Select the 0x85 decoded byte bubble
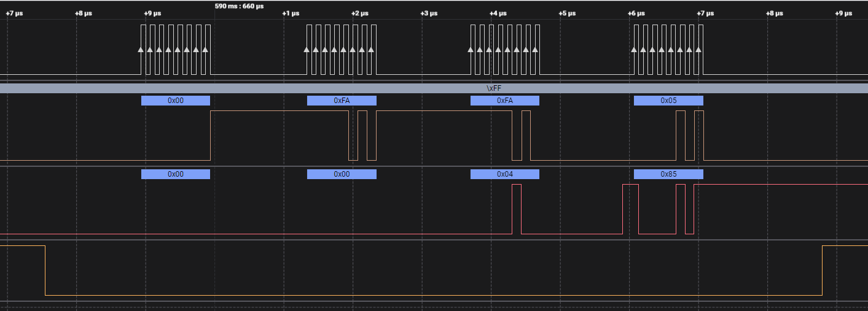The height and width of the screenshot is (311, 868). pos(668,174)
